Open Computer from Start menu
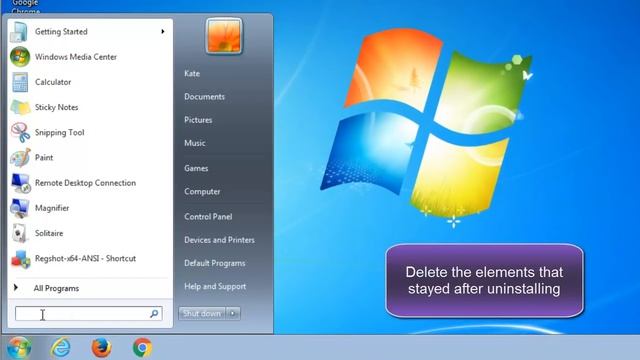The width and height of the screenshot is (640, 360). (202, 191)
